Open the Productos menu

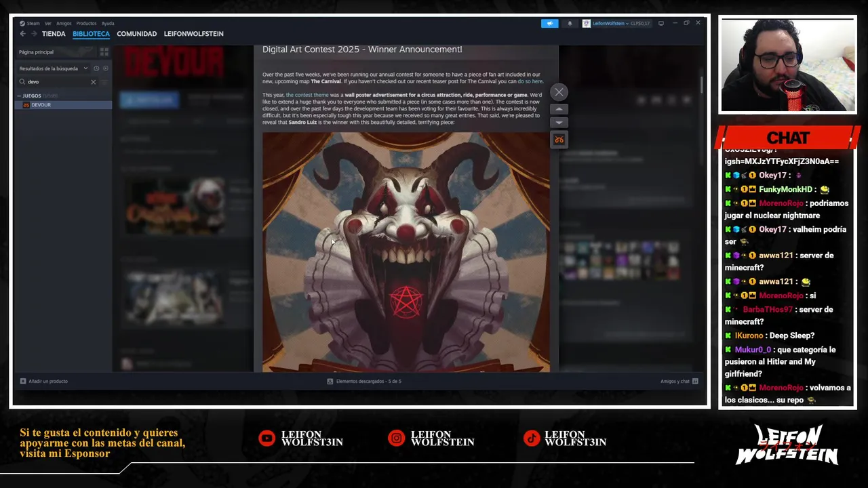click(86, 23)
